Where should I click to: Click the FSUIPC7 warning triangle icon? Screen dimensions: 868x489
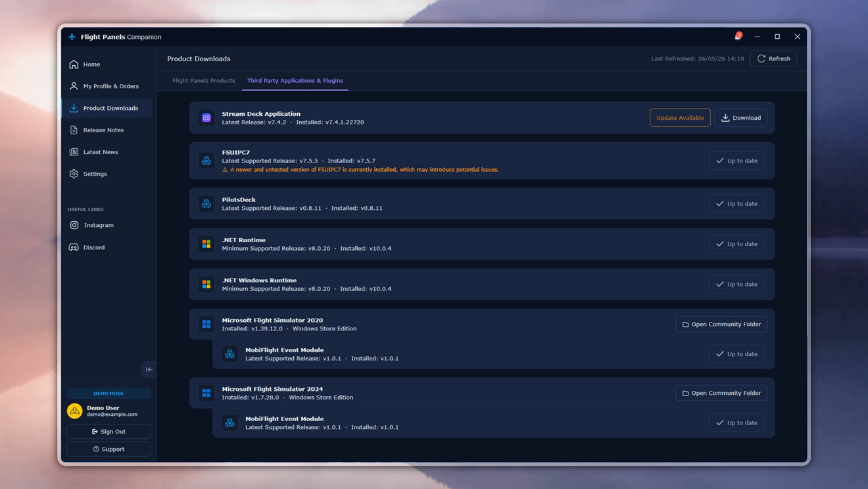(x=225, y=170)
